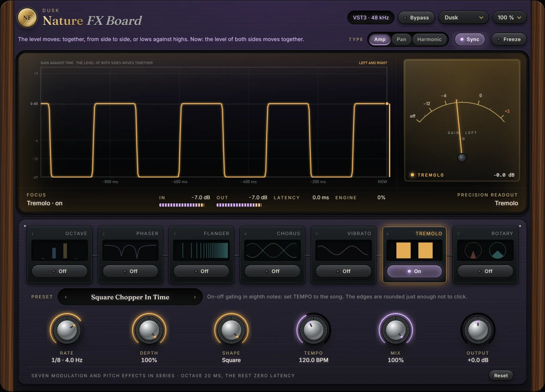Select the Tremolo square blocks thumbnail

414,251
